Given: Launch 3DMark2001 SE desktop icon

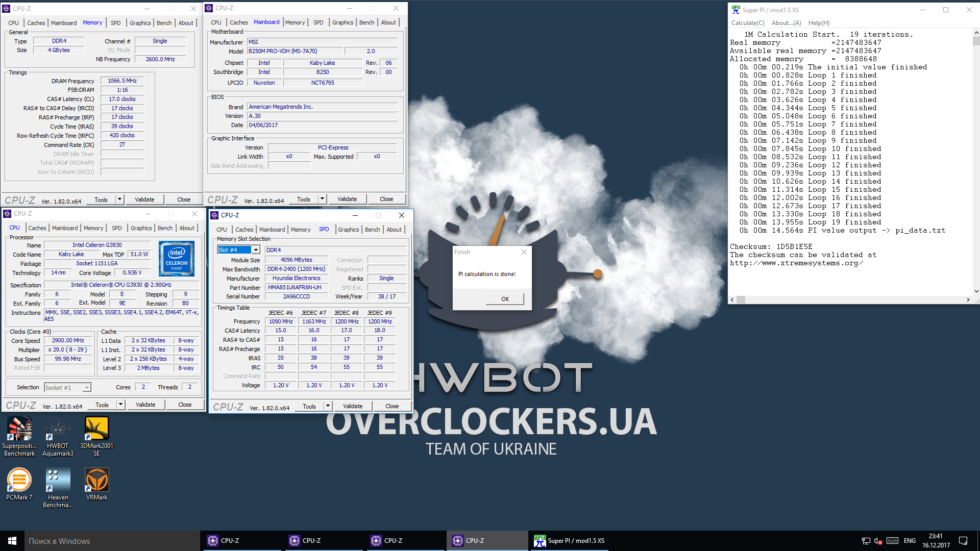Looking at the screenshot, I should coord(96,436).
